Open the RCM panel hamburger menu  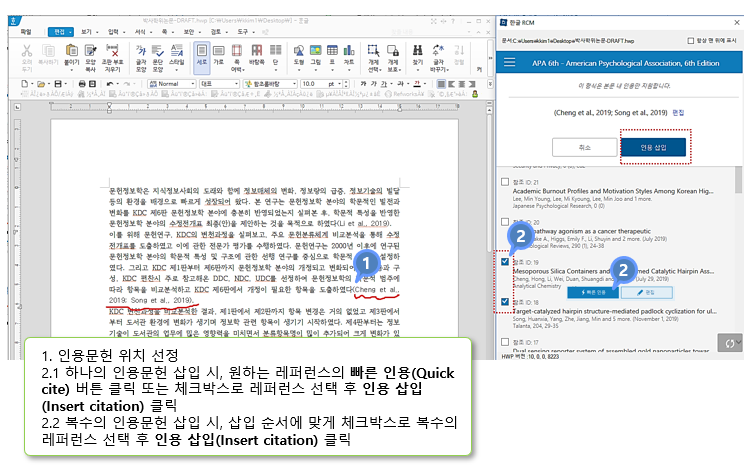click(x=511, y=62)
